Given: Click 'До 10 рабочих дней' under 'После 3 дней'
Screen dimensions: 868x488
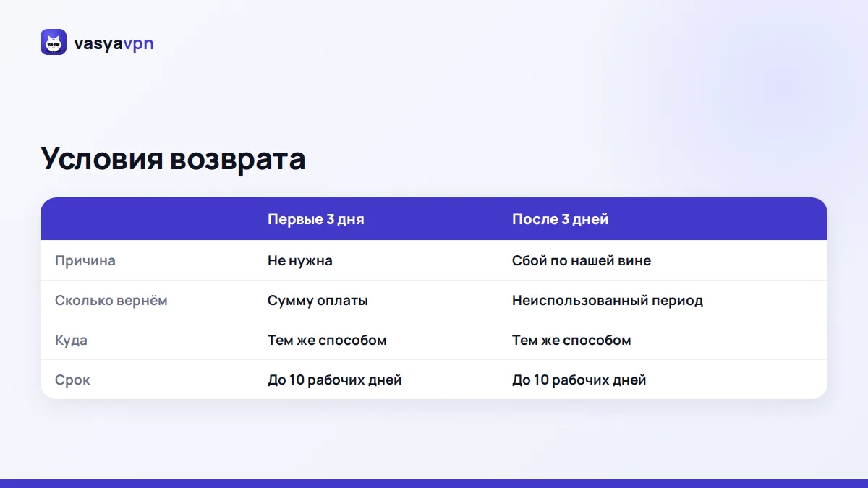Looking at the screenshot, I should 579,380.
